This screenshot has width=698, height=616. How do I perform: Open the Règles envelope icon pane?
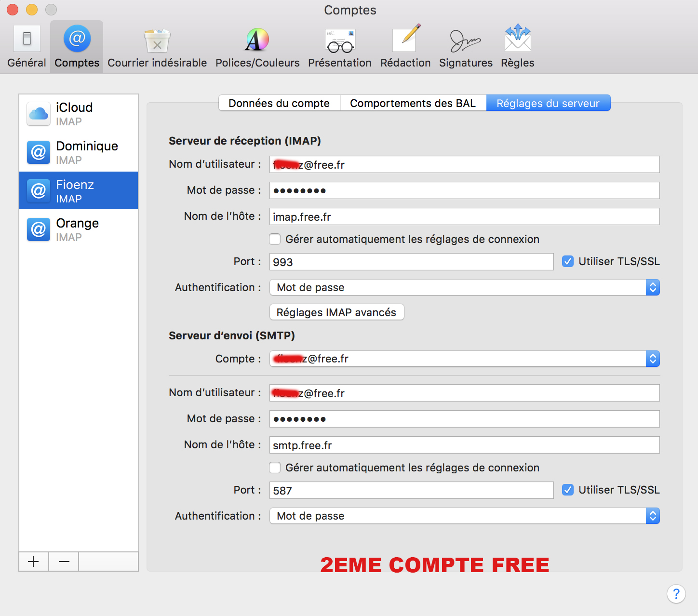[518, 47]
